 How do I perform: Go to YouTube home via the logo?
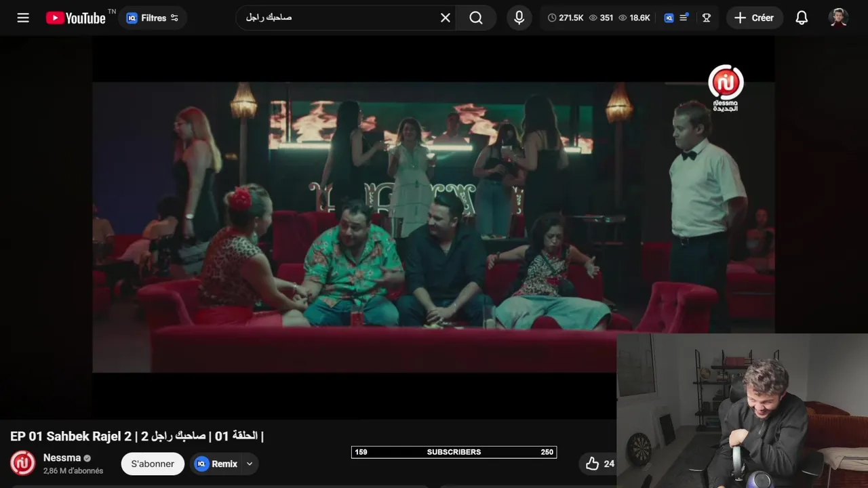(x=76, y=18)
